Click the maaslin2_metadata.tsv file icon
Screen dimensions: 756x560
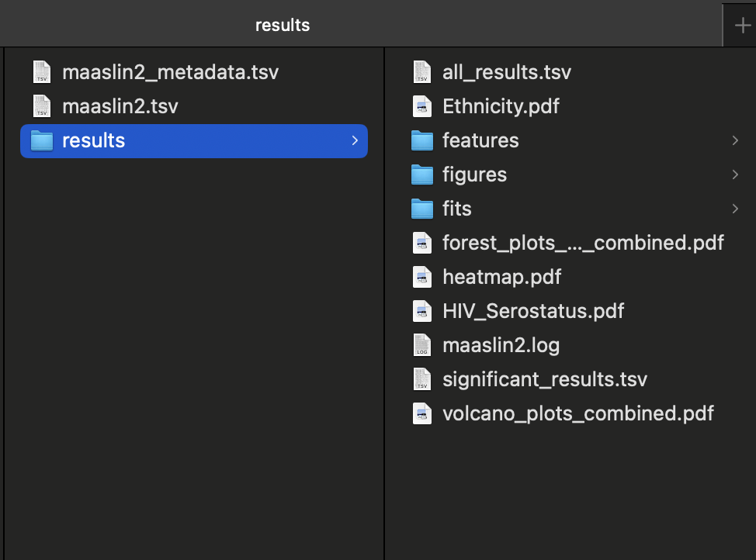coord(41,72)
